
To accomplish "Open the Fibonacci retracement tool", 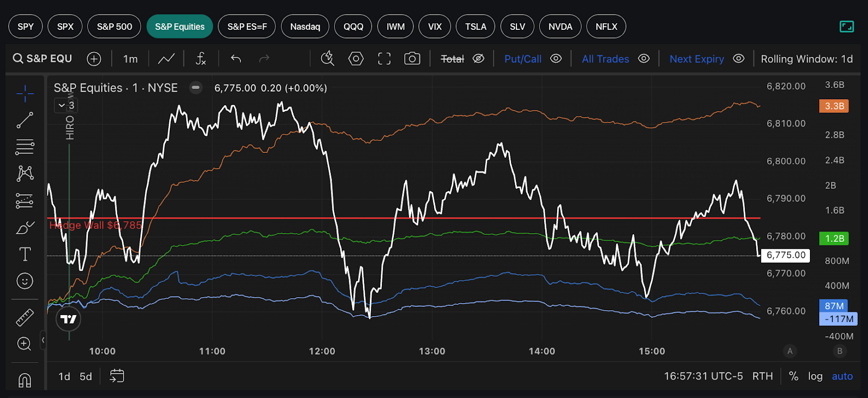I will click(25, 147).
